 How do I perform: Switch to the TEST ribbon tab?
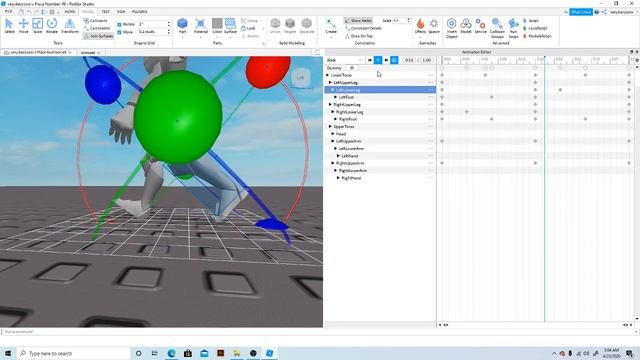105,11
